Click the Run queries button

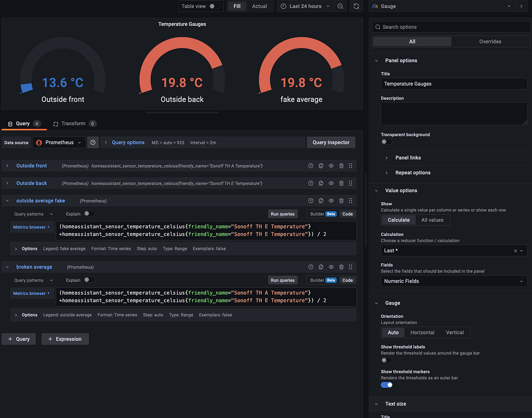tap(282, 213)
